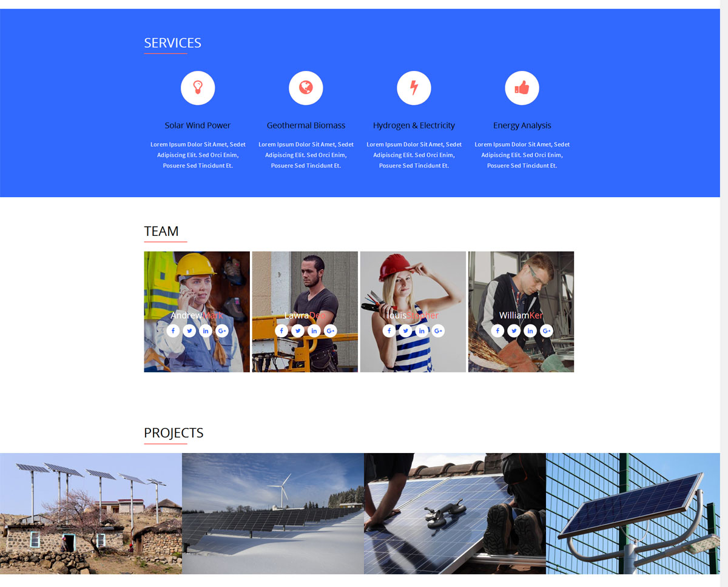Open Andrew Mark's Twitter icon
The height and width of the screenshot is (587, 728).
[x=189, y=330]
